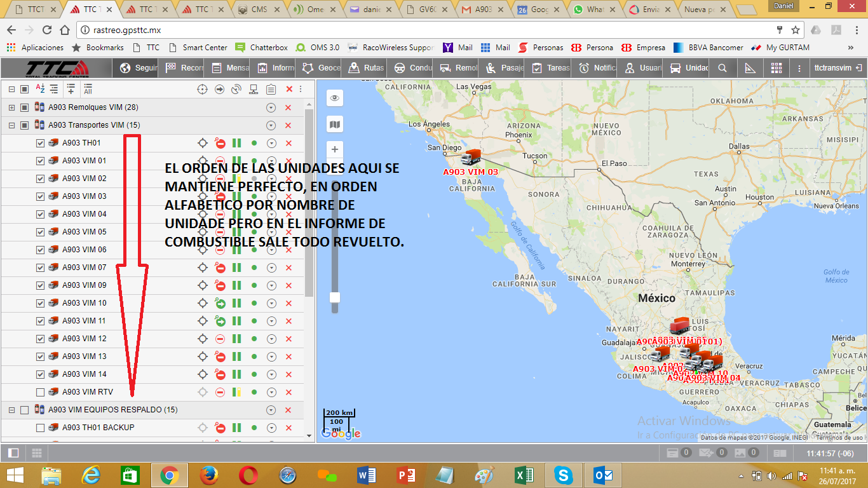The image size is (868, 488).
Task: Click the map zoom slider handle
Action: coord(335,297)
